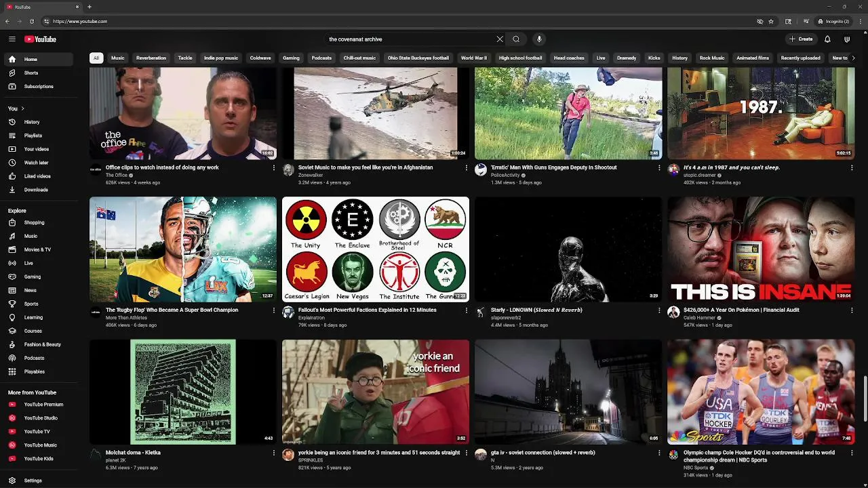The width and height of the screenshot is (868, 488).
Task: Search with voice microphone icon
Action: pos(539,39)
